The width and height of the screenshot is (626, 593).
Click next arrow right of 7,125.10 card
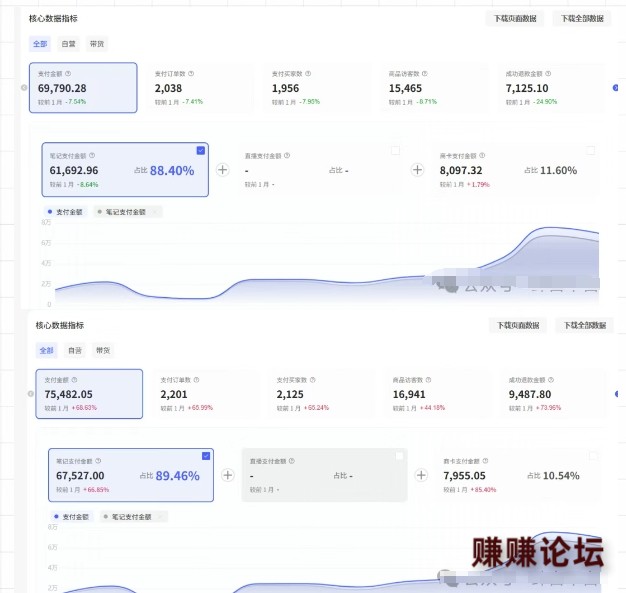(x=616, y=87)
